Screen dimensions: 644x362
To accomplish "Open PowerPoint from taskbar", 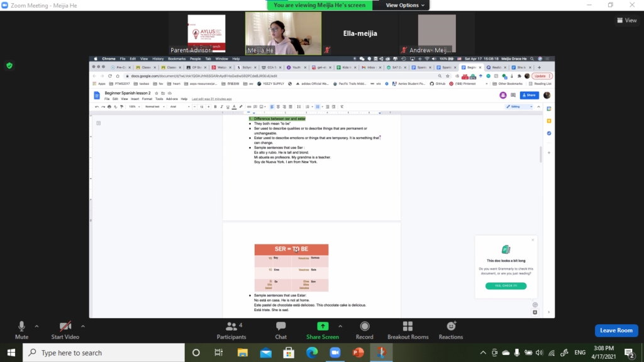I will click(x=358, y=353).
